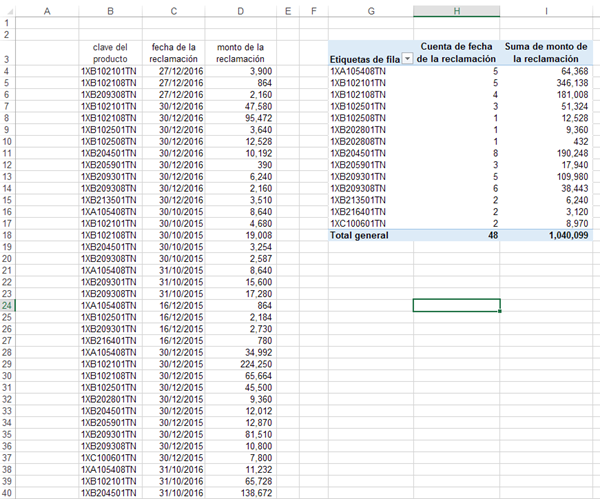Select row 24 header
Screen dimensions: 600x499
(9, 305)
